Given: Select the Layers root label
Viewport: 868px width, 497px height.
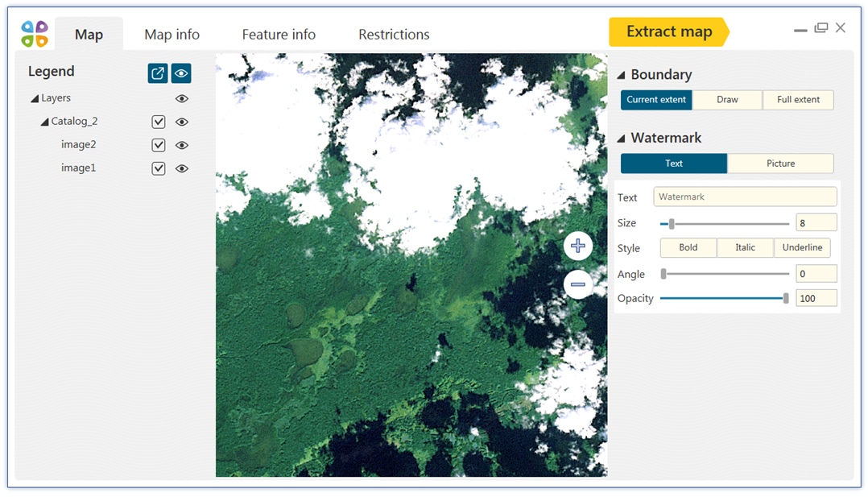Looking at the screenshot, I should [x=56, y=98].
